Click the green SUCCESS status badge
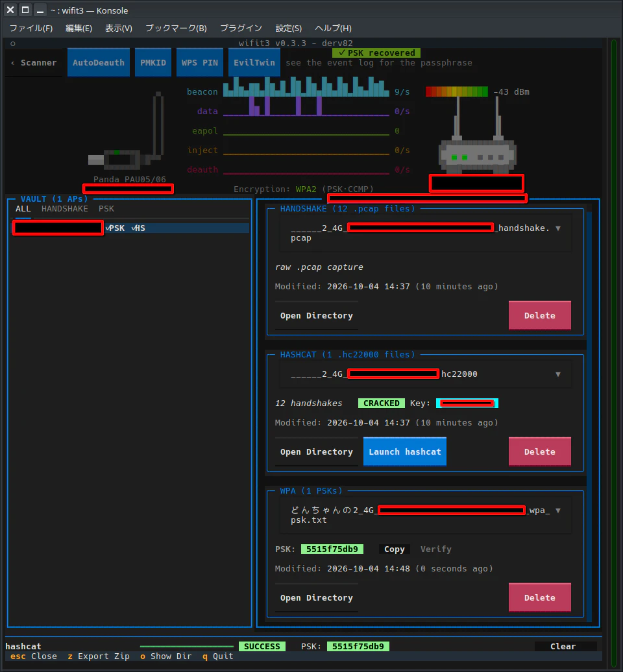This screenshot has width=623, height=672. click(x=262, y=646)
